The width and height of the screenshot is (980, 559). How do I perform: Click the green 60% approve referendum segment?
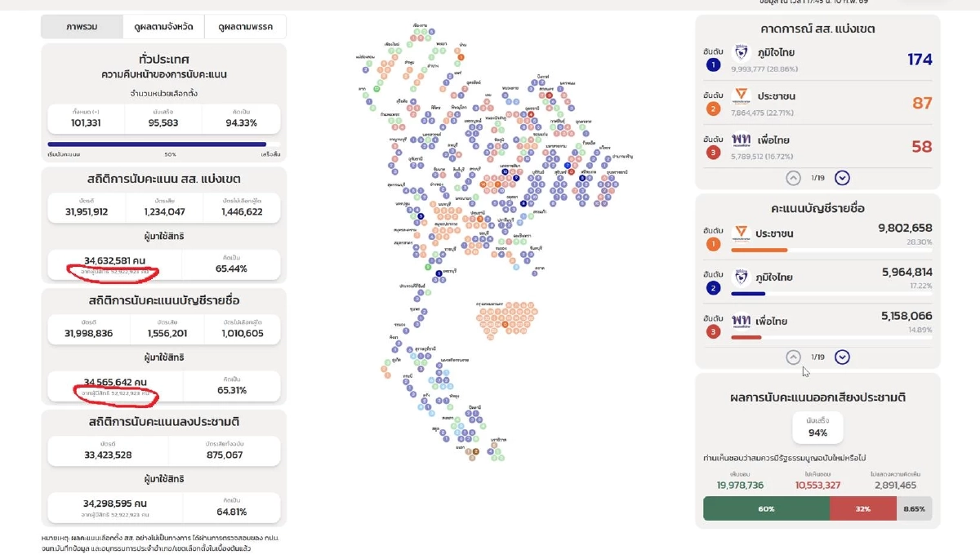[x=765, y=508]
